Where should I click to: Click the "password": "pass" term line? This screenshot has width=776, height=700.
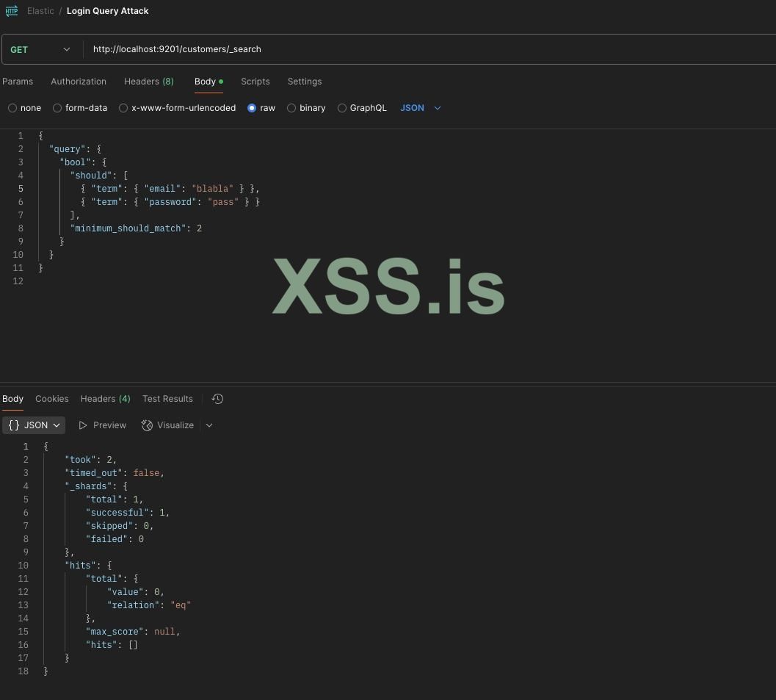point(170,202)
